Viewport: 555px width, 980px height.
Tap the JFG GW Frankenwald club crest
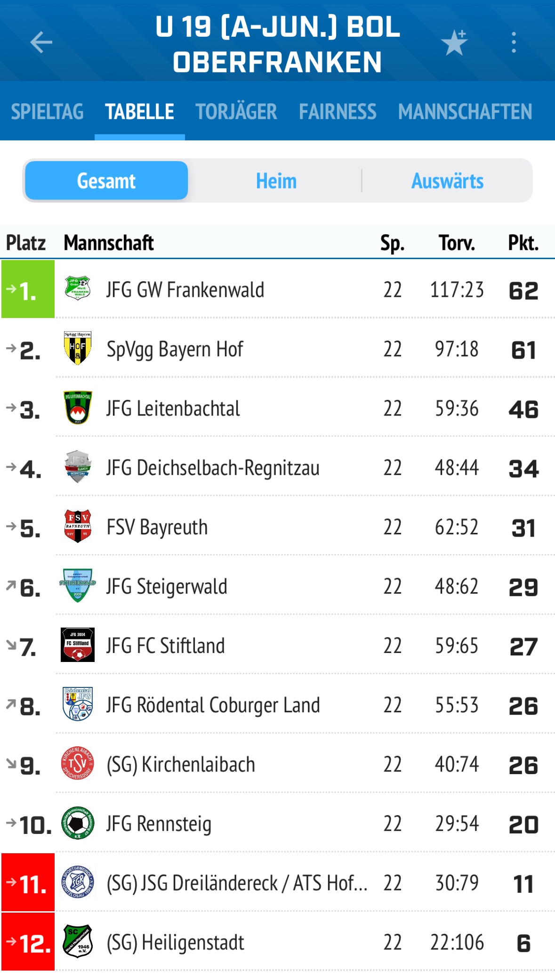pyautogui.click(x=78, y=289)
